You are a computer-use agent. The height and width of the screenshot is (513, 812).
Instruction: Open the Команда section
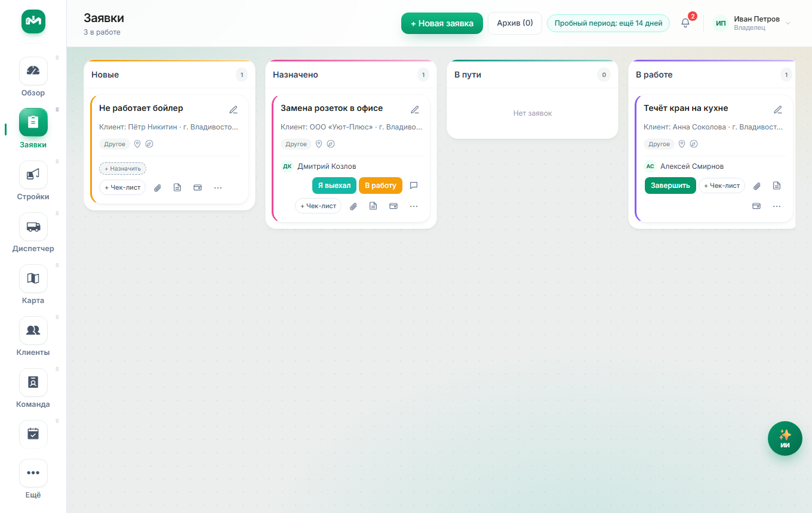point(33,388)
